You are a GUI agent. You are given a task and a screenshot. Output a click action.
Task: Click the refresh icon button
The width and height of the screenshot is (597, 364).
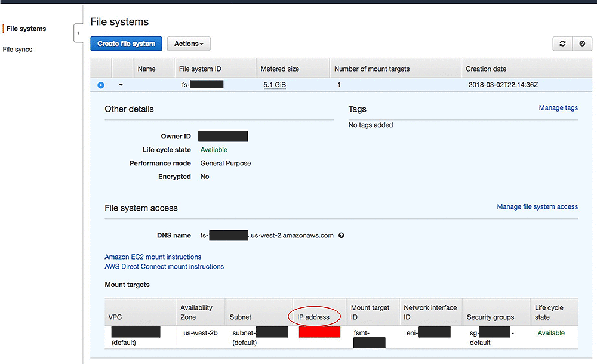(562, 44)
